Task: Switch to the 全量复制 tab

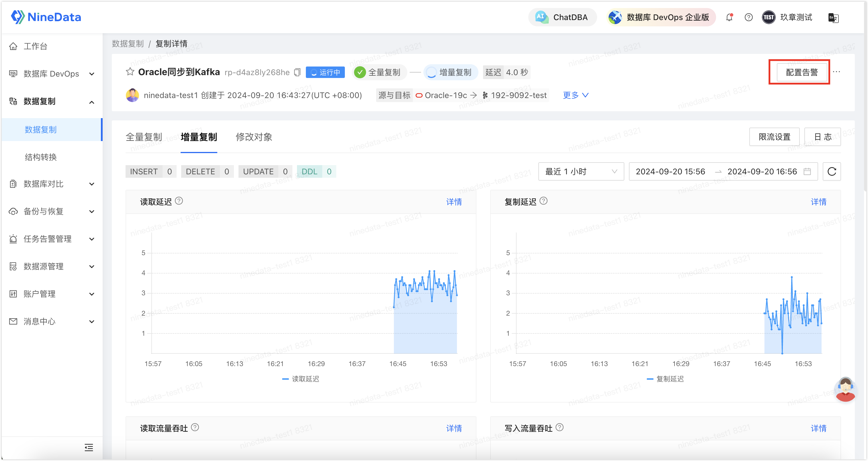Action: 144,137
